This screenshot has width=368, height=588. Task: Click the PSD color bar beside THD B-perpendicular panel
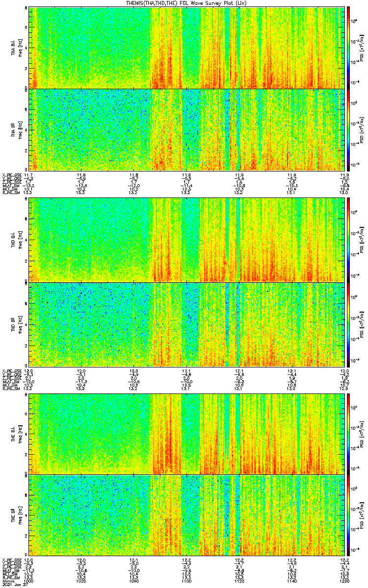point(348,240)
